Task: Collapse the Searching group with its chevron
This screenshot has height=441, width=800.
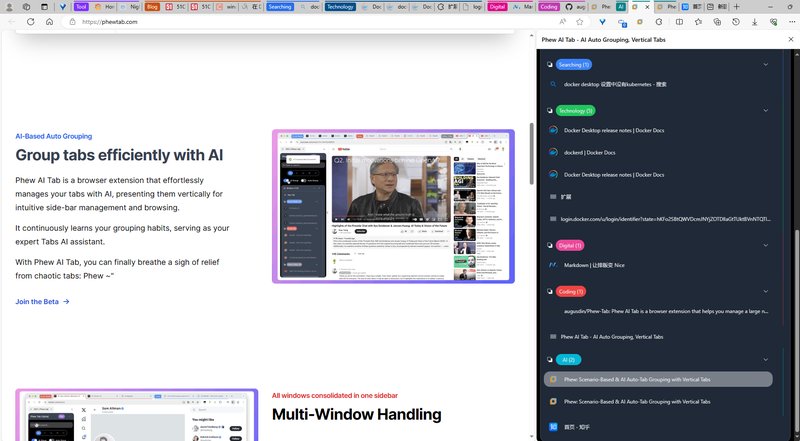Action: (765, 65)
